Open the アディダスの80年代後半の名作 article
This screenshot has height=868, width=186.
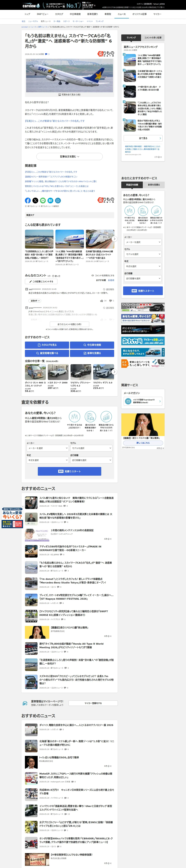click(70, 548)
